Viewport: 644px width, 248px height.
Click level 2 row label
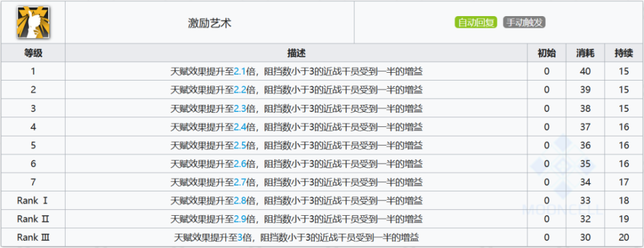click(x=33, y=90)
